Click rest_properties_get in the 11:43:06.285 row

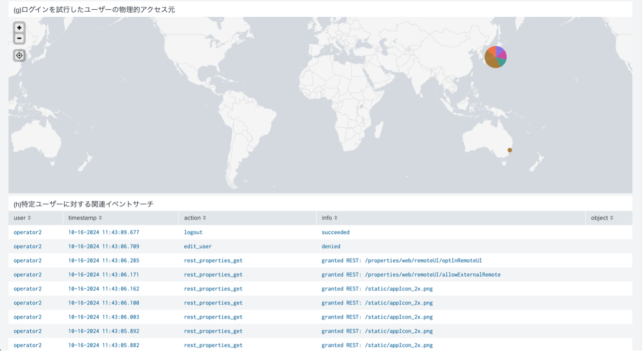click(213, 260)
